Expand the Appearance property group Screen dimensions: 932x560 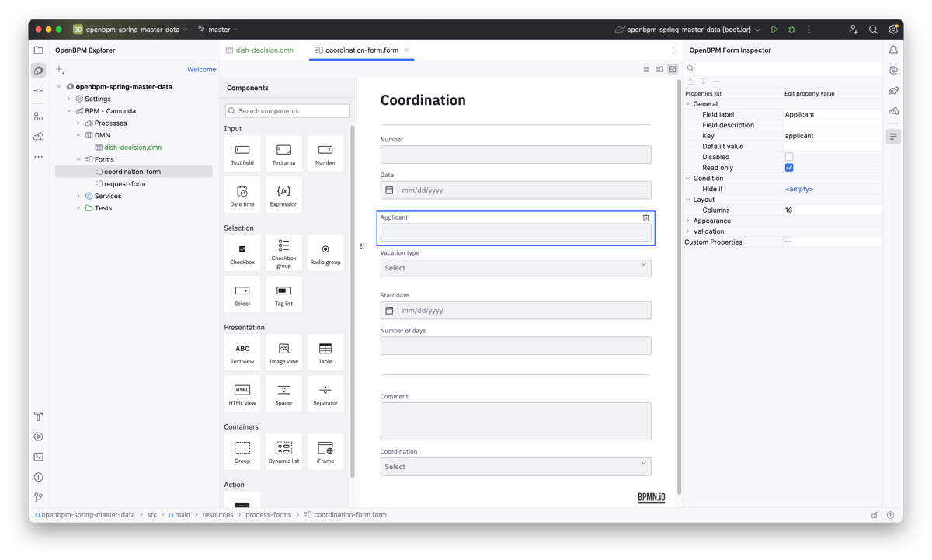688,221
